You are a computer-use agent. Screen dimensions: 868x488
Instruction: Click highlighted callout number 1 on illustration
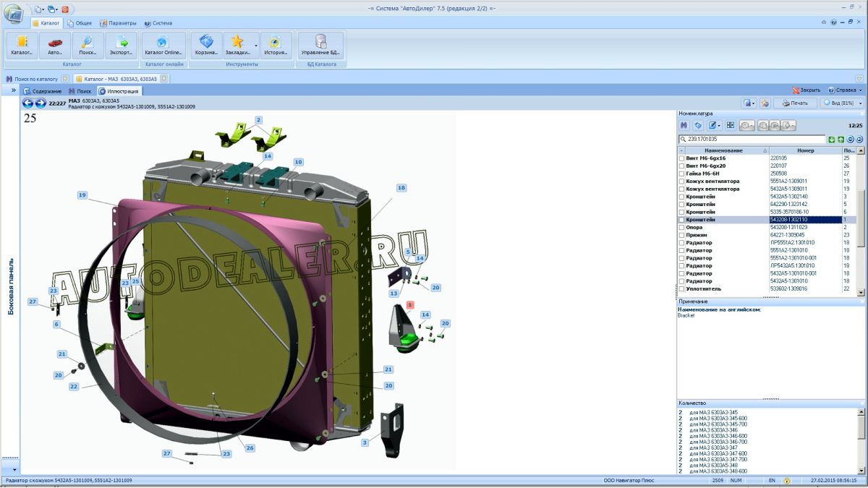(x=409, y=305)
